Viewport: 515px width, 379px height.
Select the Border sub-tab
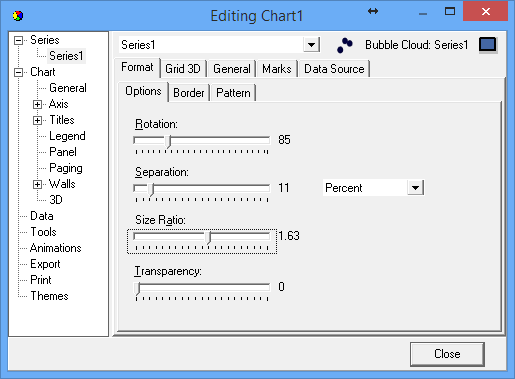(x=189, y=93)
